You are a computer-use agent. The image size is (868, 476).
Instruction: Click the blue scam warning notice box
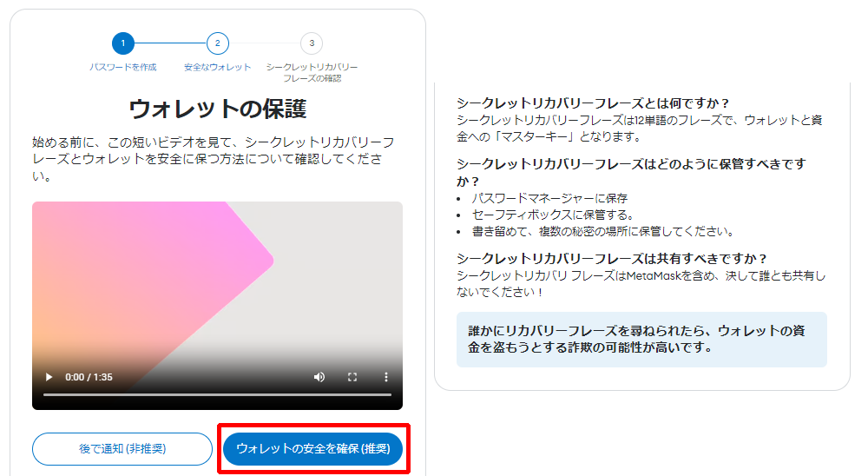pyautogui.click(x=641, y=339)
